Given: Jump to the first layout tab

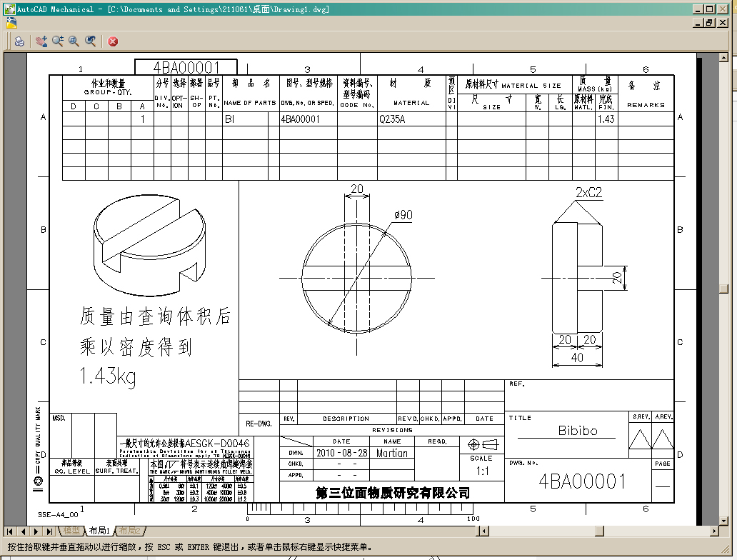Looking at the screenshot, I should click(x=9, y=531).
